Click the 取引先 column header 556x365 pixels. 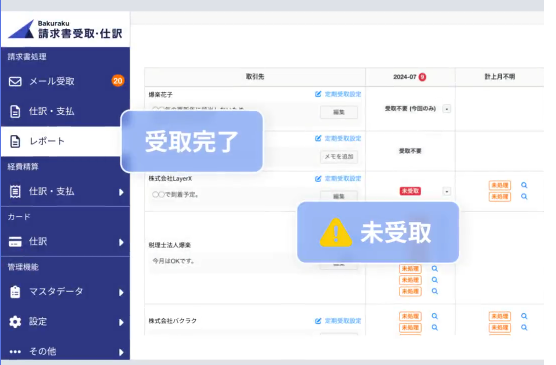[255, 77]
